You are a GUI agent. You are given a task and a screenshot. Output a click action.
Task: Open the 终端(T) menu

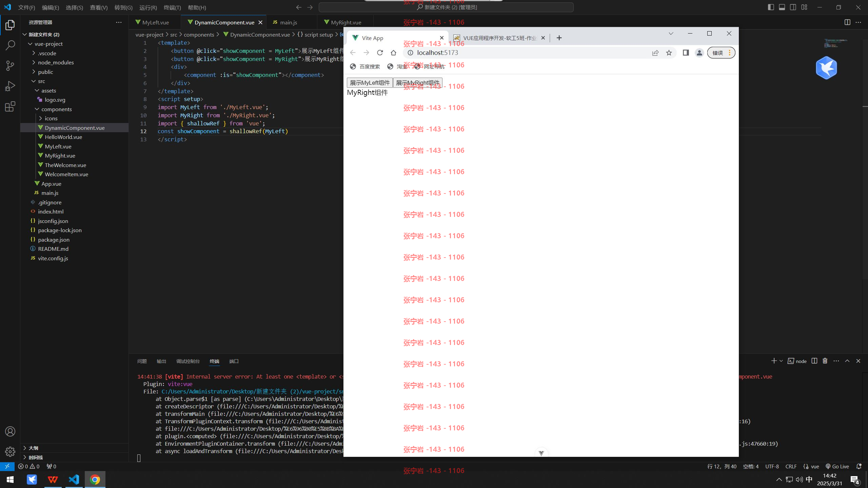172,7
